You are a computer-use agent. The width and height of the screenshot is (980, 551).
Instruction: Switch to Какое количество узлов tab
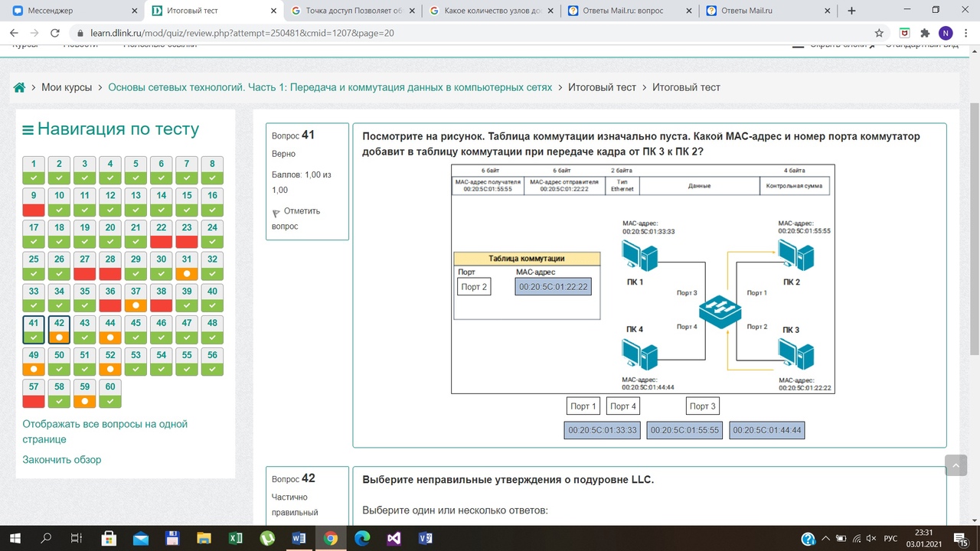[492, 11]
